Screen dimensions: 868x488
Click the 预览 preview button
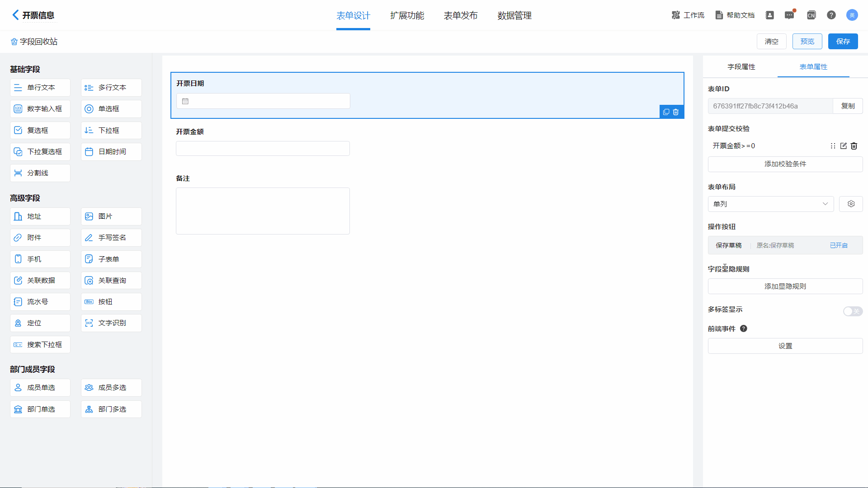click(x=807, y=42)
